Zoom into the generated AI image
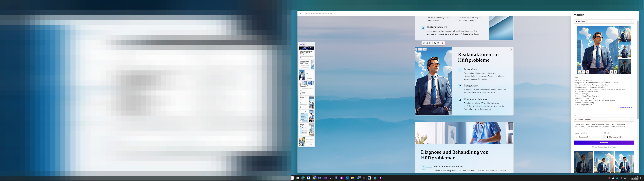The height and width of the screenshot is (181, 644). coord(584,72)
